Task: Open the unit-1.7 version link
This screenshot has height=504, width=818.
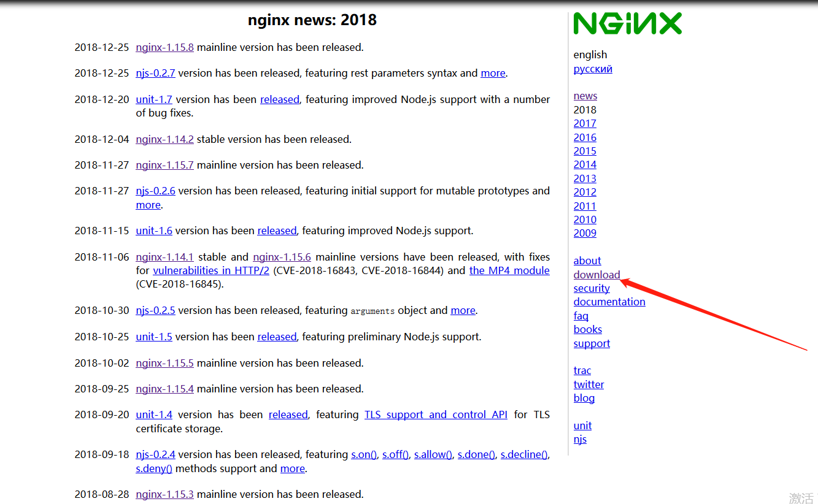Action: coord(154,99)
